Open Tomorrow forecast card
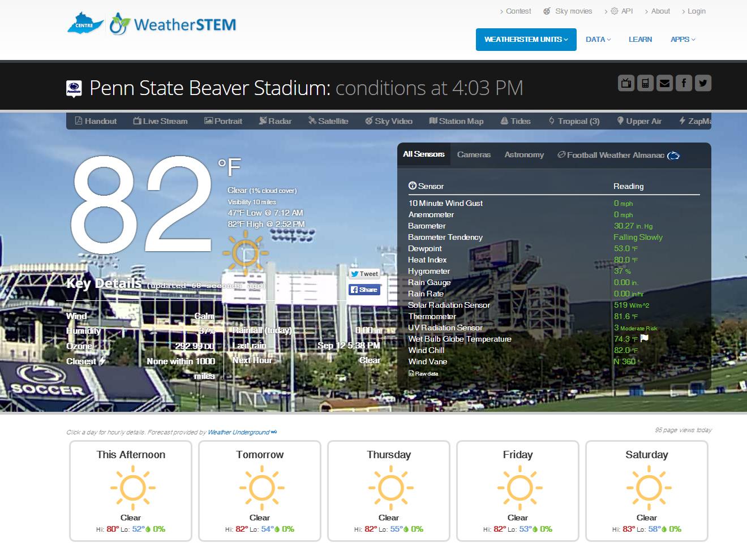 [260, 491]
